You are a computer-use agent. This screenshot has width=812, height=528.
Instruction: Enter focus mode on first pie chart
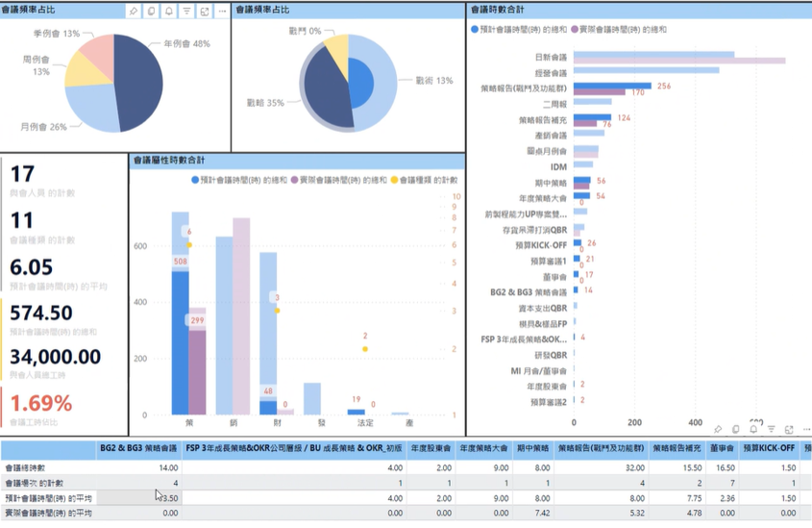coord(205,12)
